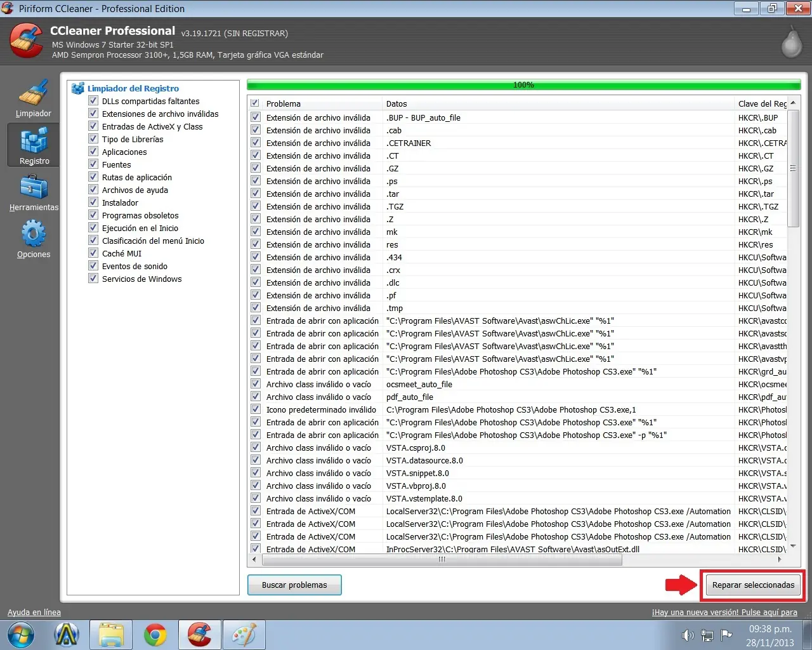Open the Windows Start menu
812x650 pixels.
[x=21, y=635]
